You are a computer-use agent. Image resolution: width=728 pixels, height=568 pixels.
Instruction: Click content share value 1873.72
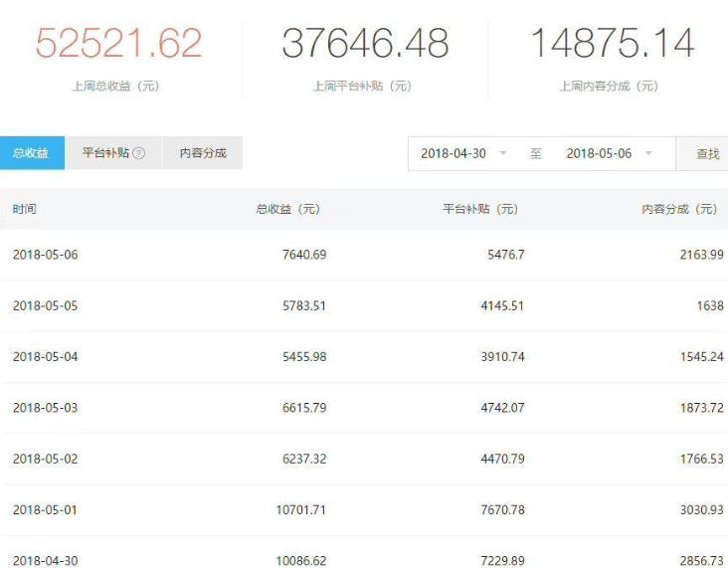coord(702,408)
